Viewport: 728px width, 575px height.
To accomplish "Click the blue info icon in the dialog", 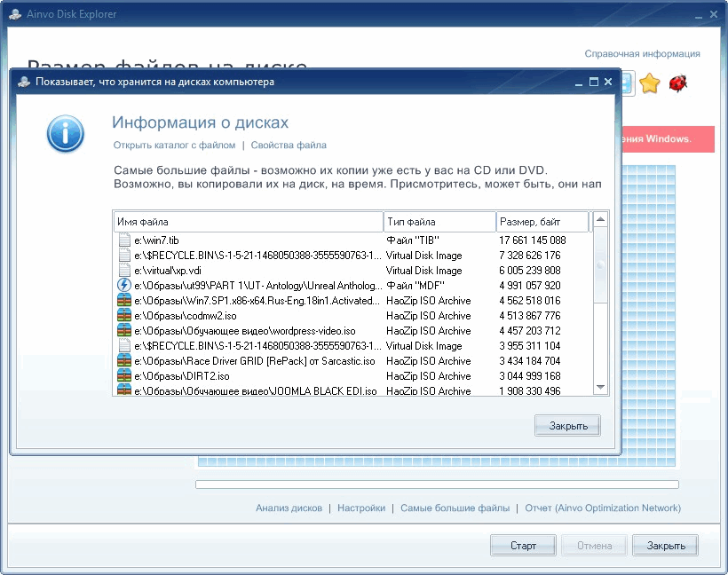I will coord(65,134).
